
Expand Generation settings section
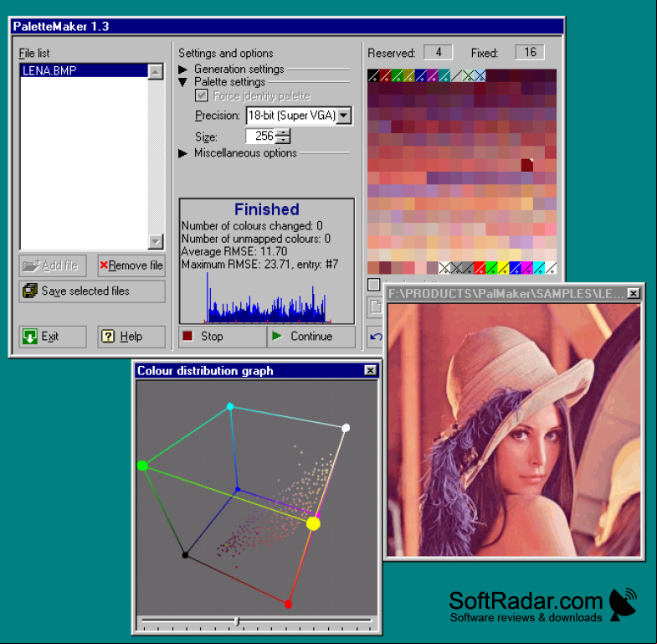182,69
